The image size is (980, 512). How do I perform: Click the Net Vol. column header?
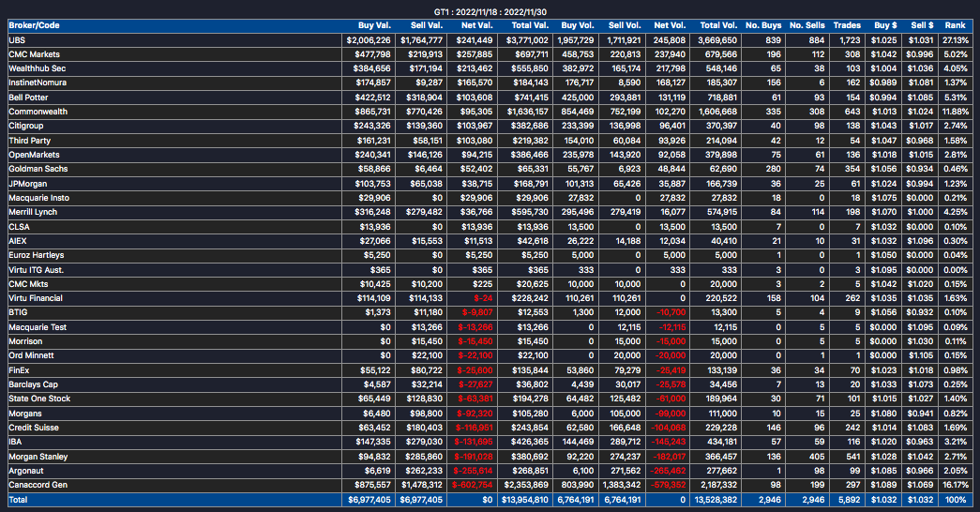[670, 25]
